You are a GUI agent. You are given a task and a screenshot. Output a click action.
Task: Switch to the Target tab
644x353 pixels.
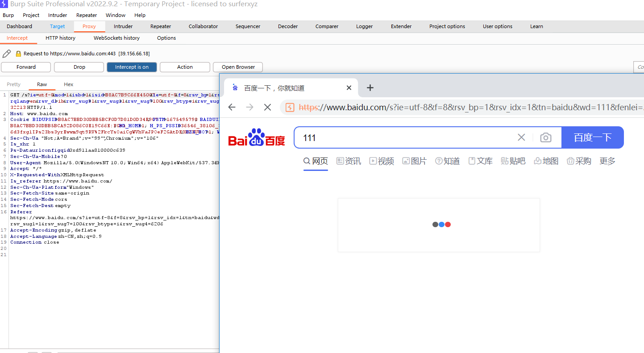click(58, 26)
